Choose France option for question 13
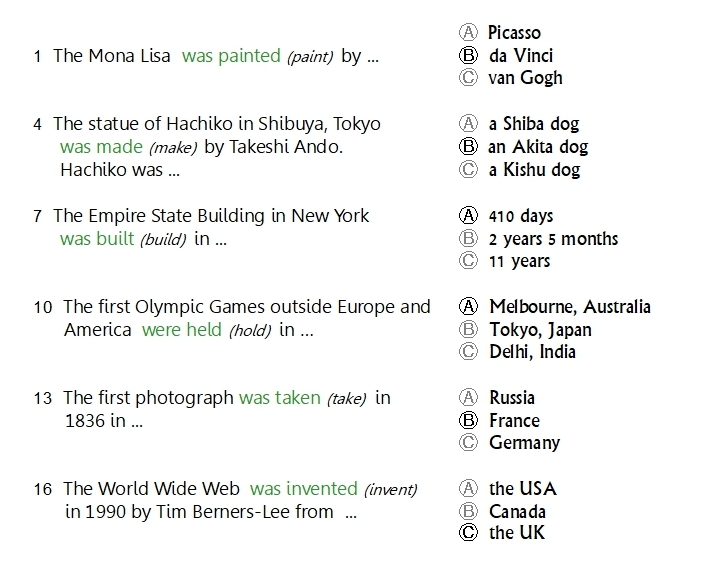The width and height of the screenshot is (712, 563). click(467, 421)
